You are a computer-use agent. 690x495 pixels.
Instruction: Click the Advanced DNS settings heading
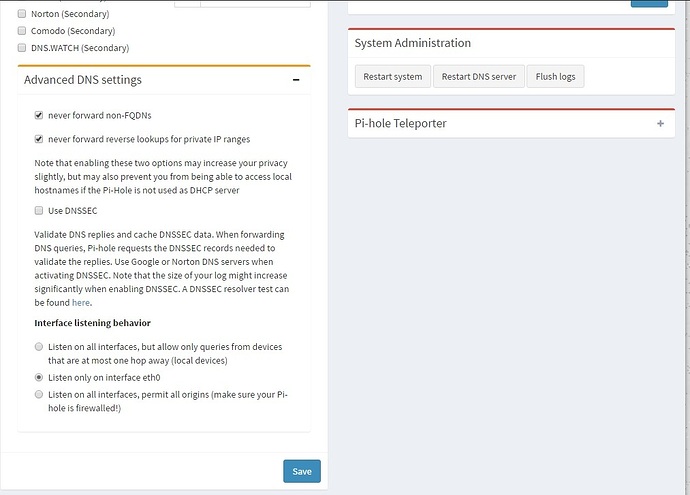[x=83, y=80]
